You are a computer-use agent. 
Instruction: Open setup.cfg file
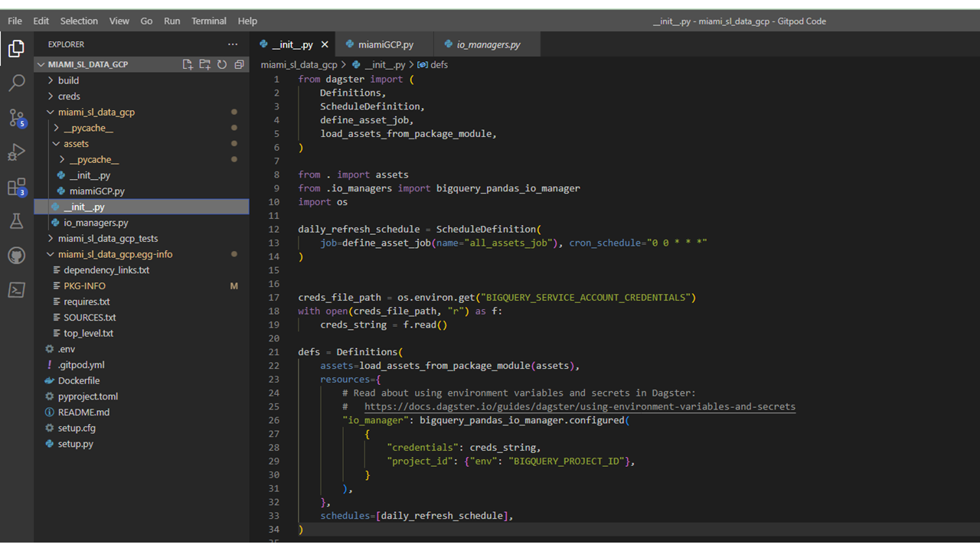142,429
